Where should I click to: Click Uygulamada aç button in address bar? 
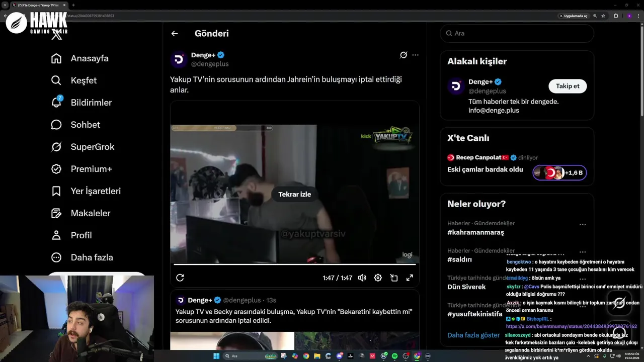[574, 16]
